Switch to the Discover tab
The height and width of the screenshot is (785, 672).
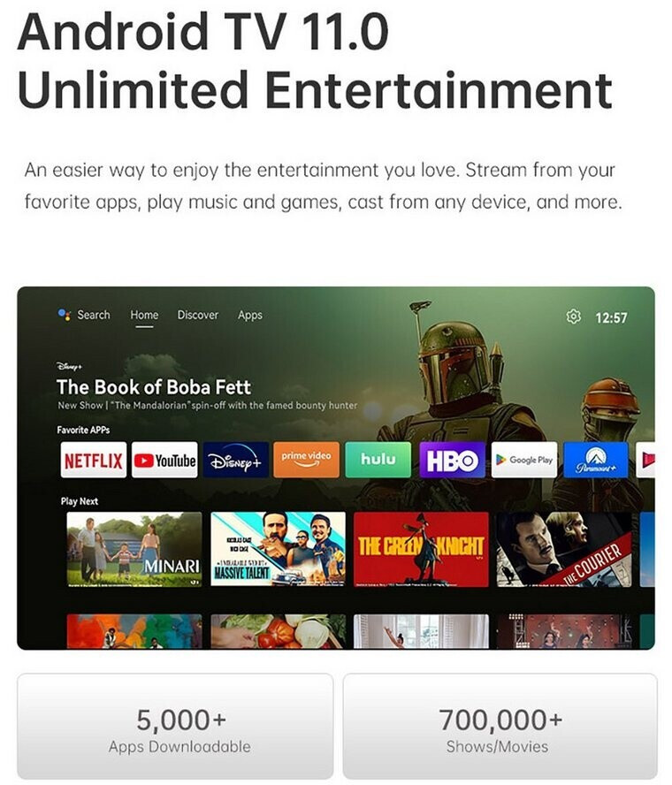(x=198, y=315)
